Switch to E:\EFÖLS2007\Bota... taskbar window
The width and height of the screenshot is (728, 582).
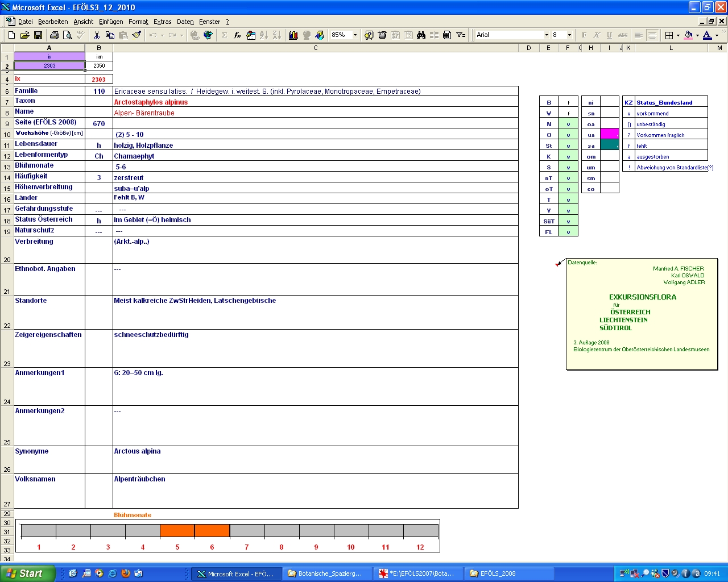tap(419, 573)
